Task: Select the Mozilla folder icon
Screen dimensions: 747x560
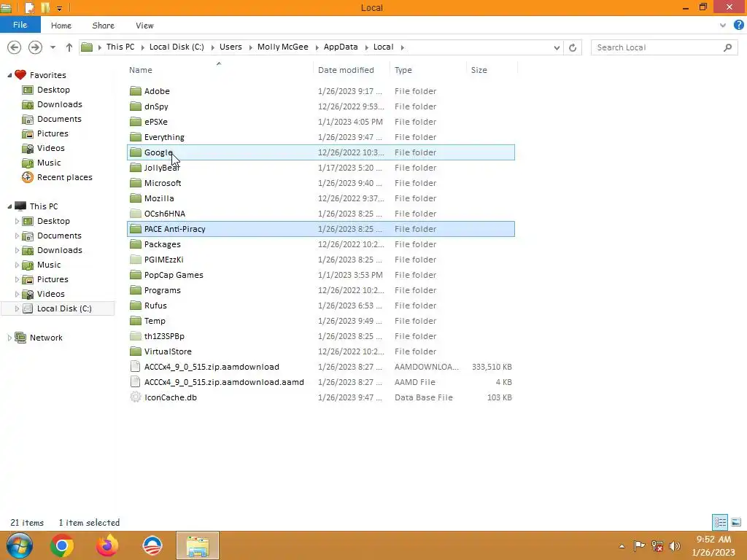Action: [136, 198]
